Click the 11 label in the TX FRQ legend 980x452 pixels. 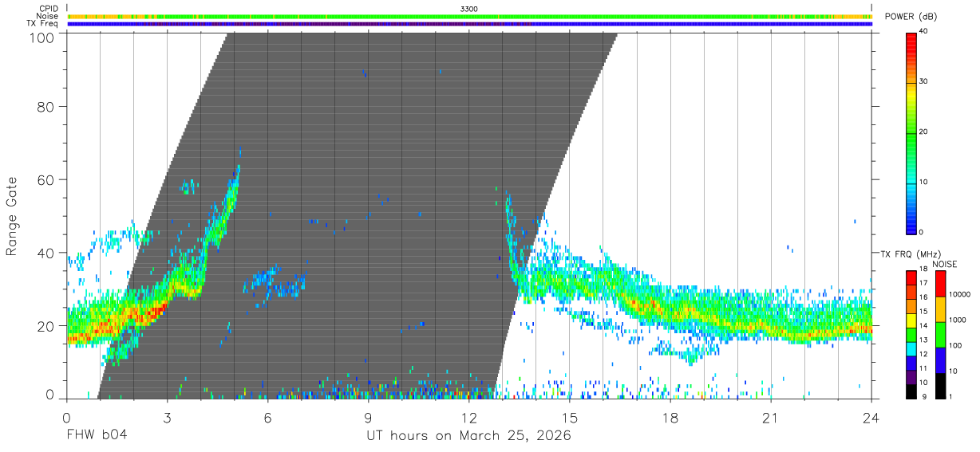tap(923, 369)
